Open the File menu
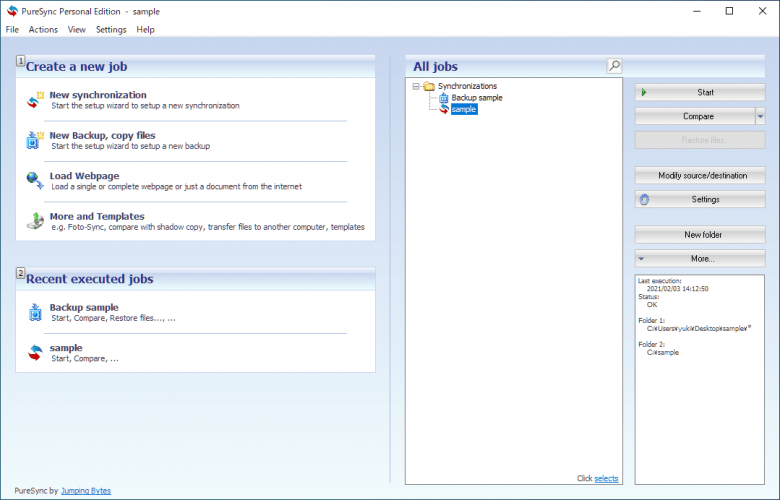This screenshot has height=500, width=780. click(12, 29)
